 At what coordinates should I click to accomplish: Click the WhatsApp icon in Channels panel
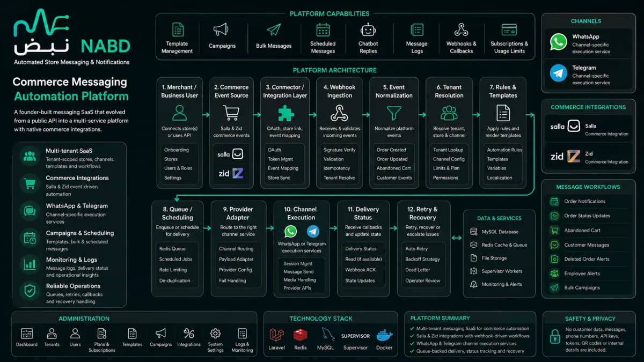[558, 42]
